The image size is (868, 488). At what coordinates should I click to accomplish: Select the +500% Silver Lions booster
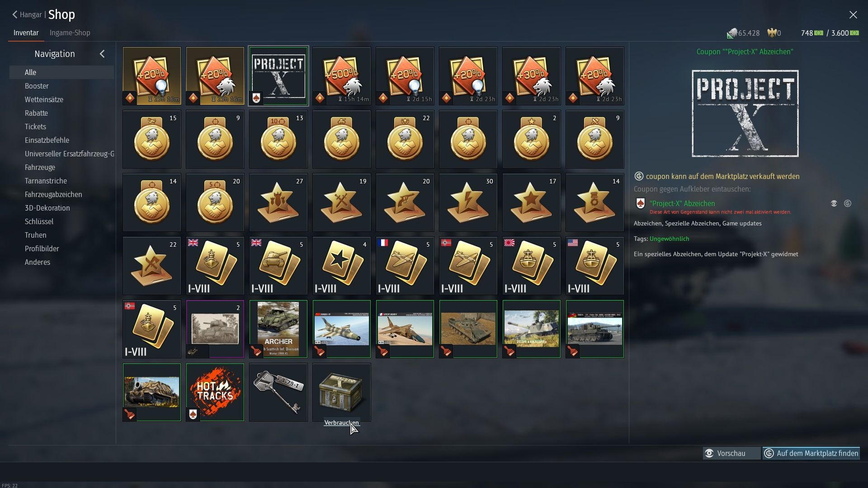coord(341,76)
